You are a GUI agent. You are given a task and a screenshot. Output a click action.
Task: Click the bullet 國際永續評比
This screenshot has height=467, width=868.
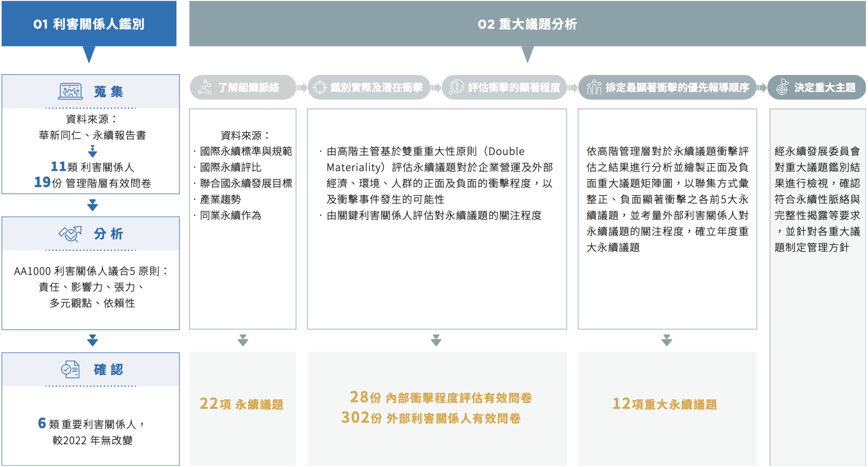227,167
